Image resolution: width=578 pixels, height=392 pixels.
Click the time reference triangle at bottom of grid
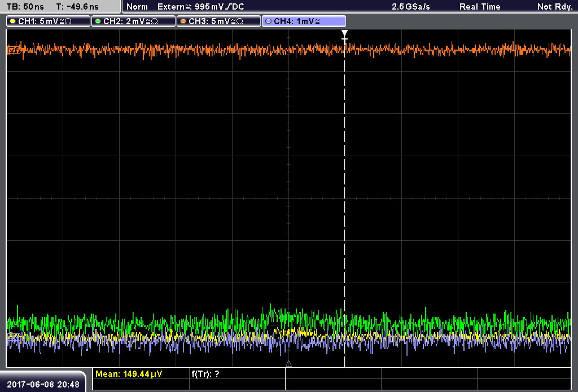click(288, 364)
